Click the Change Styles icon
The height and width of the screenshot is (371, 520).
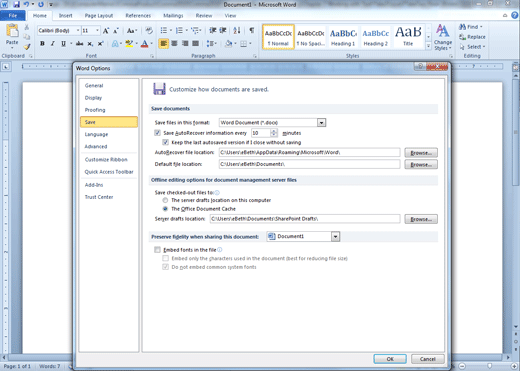[x=443, y=37]
